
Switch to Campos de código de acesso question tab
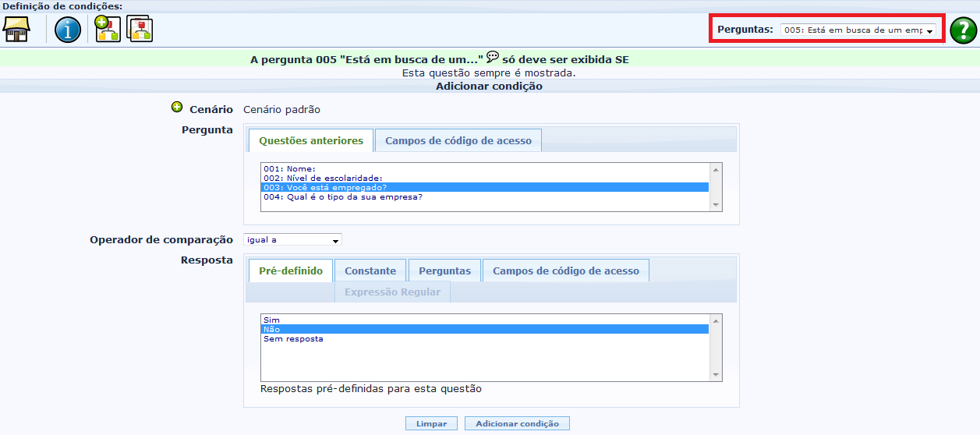click(x=458, y=141)
